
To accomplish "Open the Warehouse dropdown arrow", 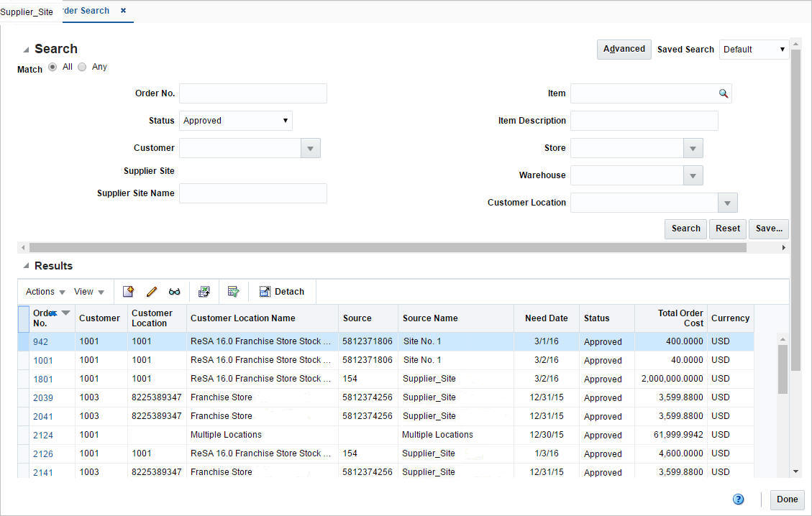I will [x=692, y=175].
